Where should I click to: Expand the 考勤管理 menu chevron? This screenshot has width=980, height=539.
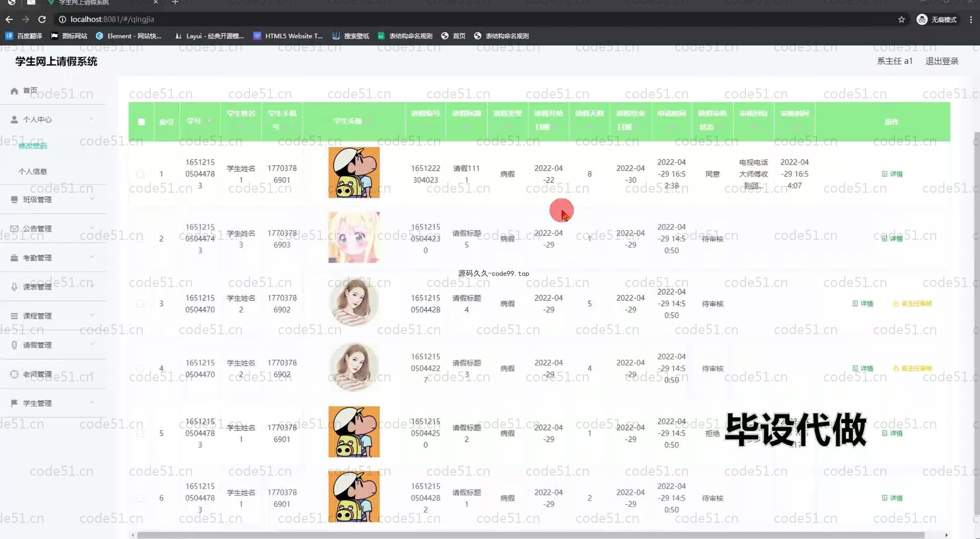pos(92,257)
